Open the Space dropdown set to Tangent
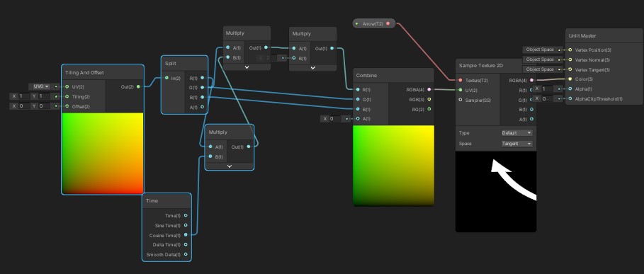The width and height of the screenshot is (644, 274). (516, 144)
